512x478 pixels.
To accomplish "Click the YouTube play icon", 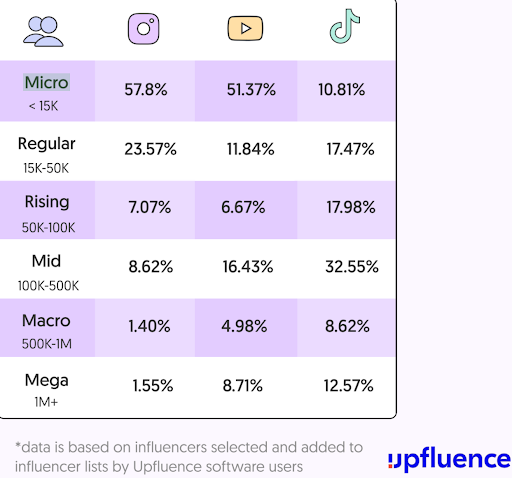I will click(245, 28).
